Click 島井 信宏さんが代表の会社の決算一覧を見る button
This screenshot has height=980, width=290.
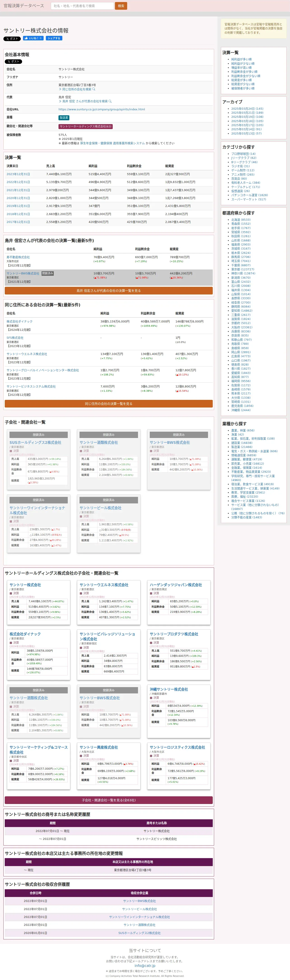point(108,291)
